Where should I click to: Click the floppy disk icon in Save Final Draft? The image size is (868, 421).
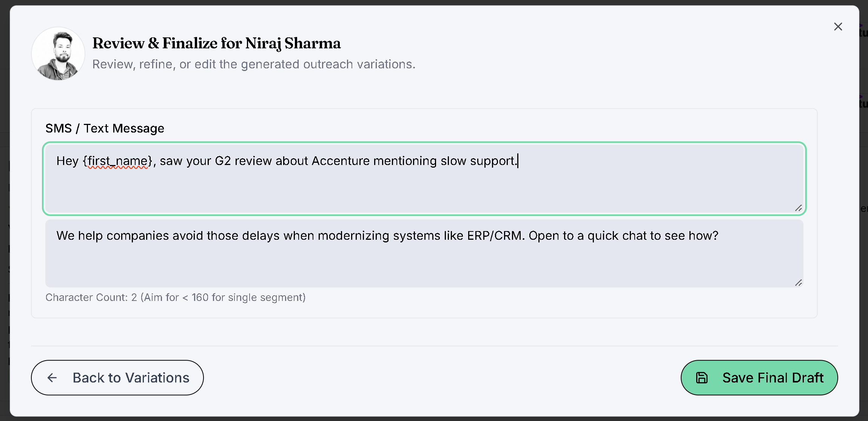[x=702, y=378]
